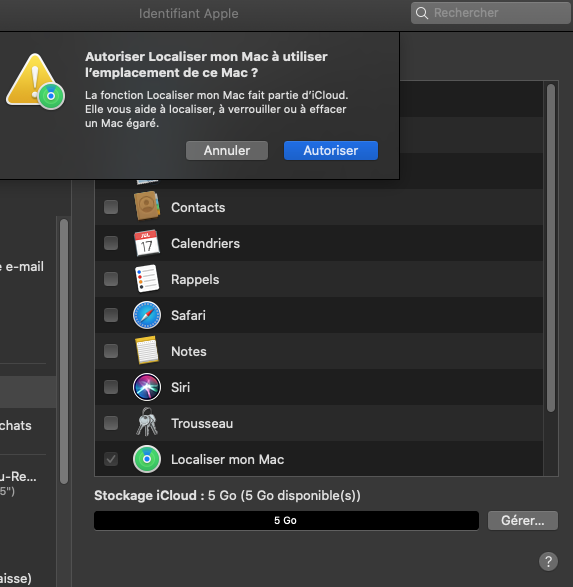Click the dialog heading Autoriser Localiser mon Mac
This screenshot has height=587, width=573.
click(206, 64)
